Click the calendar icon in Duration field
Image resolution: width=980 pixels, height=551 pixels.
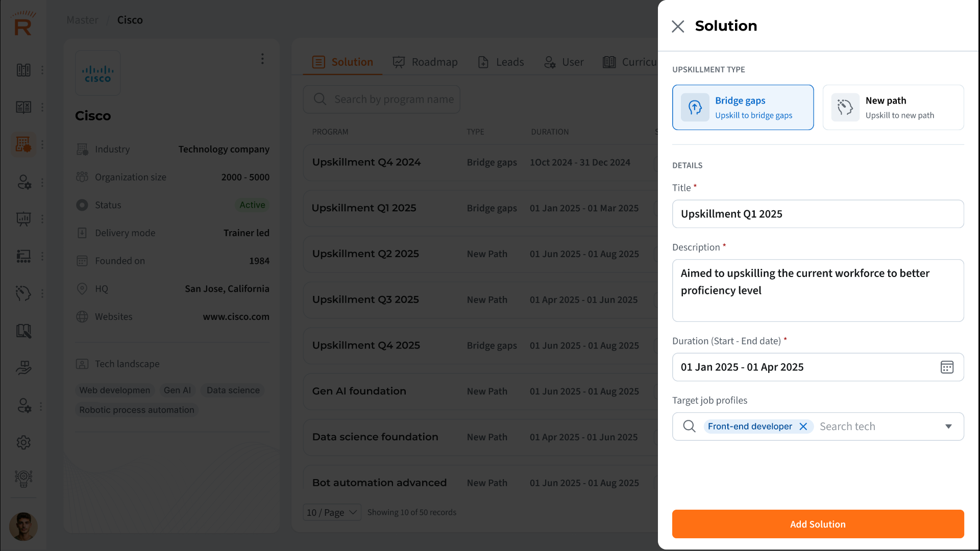pyautogui.click(x=947, y=367)
